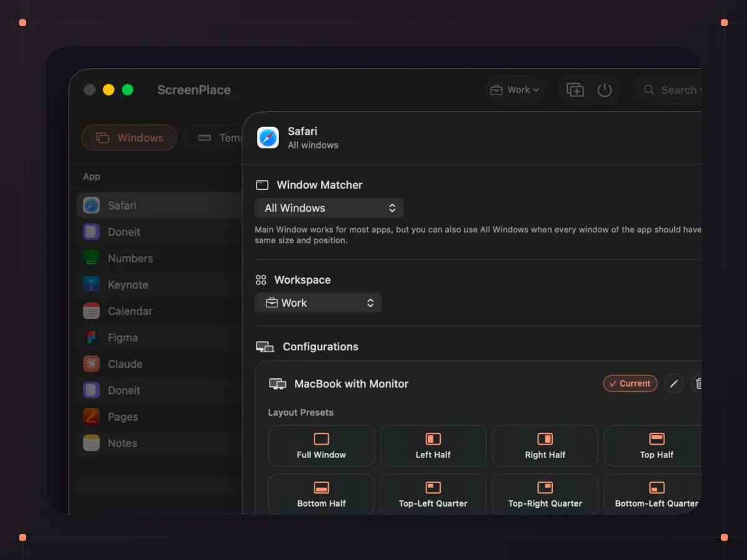
Task: Click the Current badge on MacBook with Monitor
Action: (x=630, y=383)
